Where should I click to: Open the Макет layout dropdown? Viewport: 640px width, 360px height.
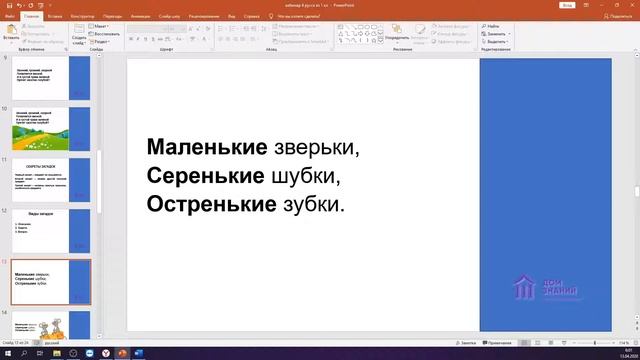click(x=99, y=26)
